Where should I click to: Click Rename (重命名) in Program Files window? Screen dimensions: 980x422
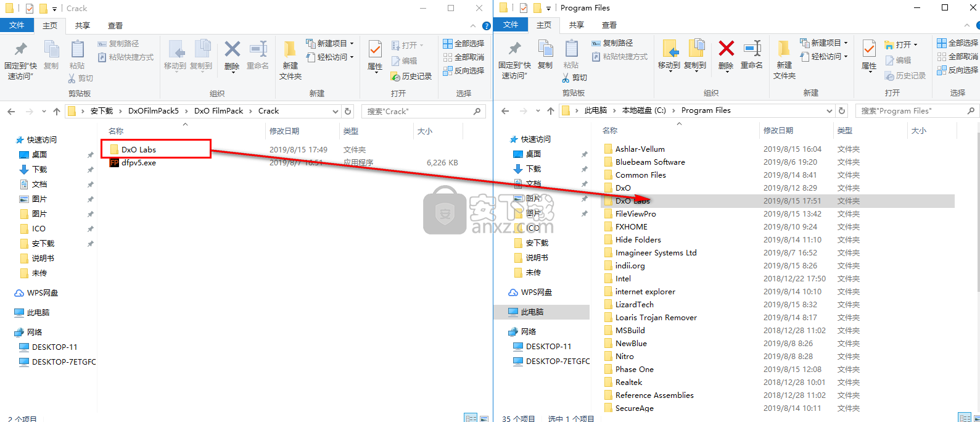coord(752,54)
